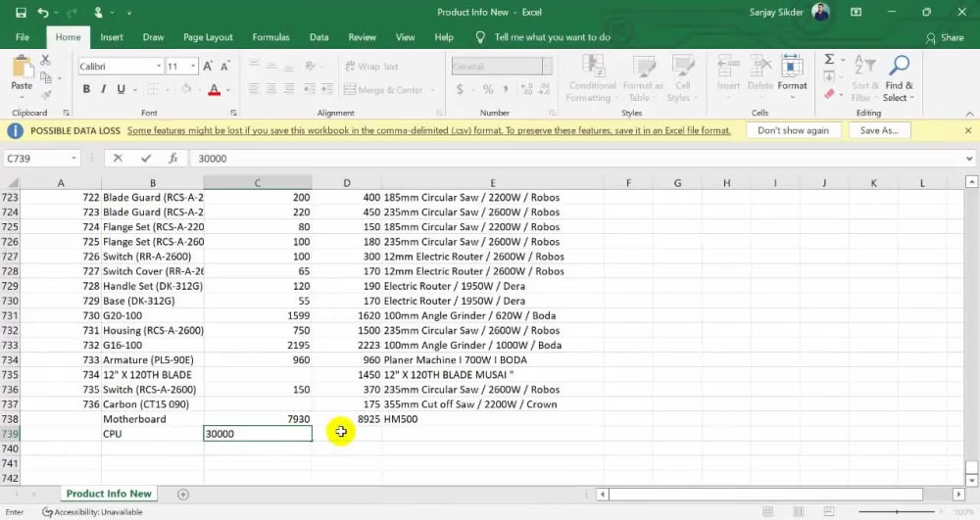Open Insert Function fx dialog

coord(173,159)
